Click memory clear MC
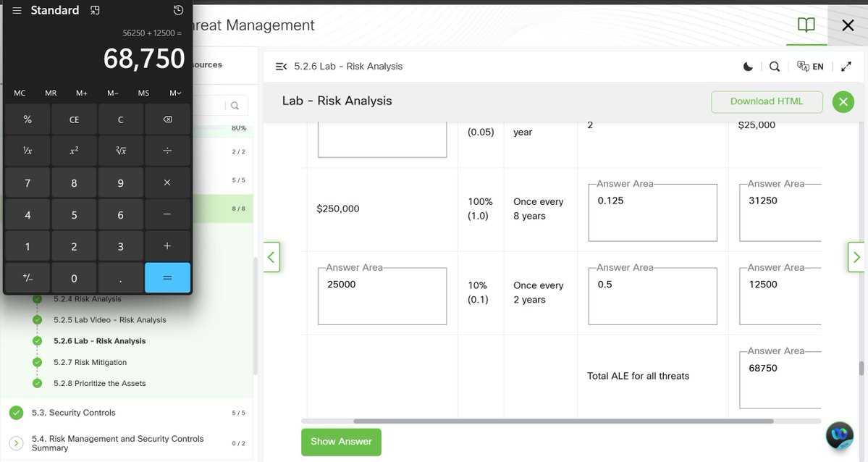Screen dimensions: 868x462 coord(20,93)
